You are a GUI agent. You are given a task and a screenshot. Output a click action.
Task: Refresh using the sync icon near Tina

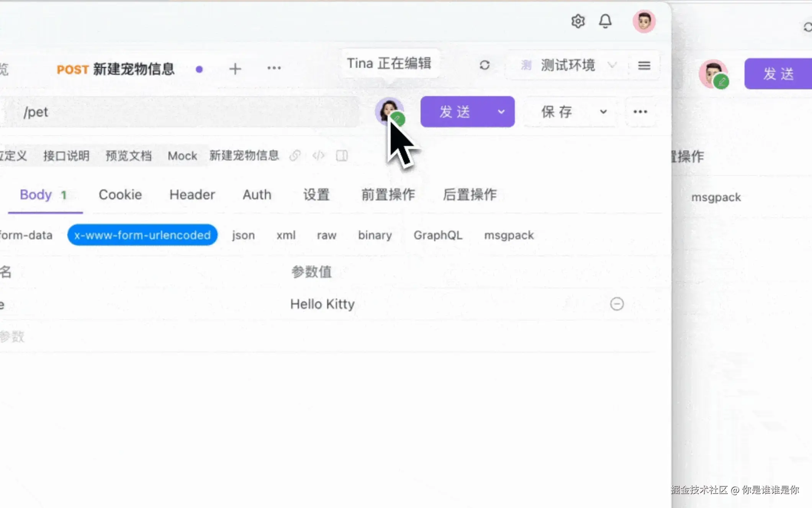[x=484, y=65]
